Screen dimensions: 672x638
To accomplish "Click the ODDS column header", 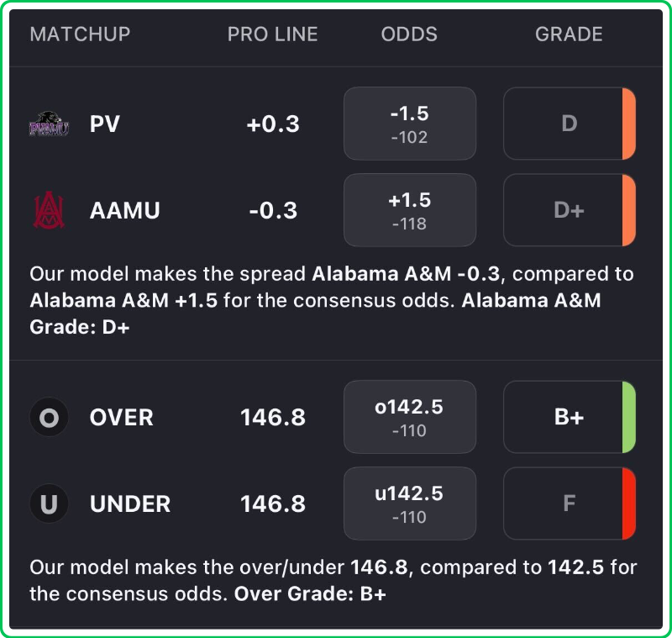I will (x=409, y=34).
